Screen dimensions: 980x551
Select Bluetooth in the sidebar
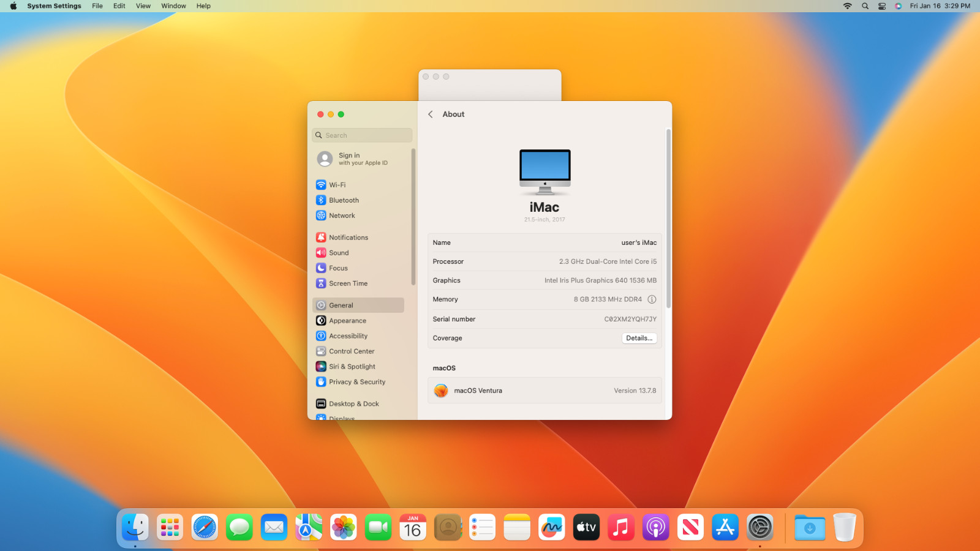coord(343,200)
